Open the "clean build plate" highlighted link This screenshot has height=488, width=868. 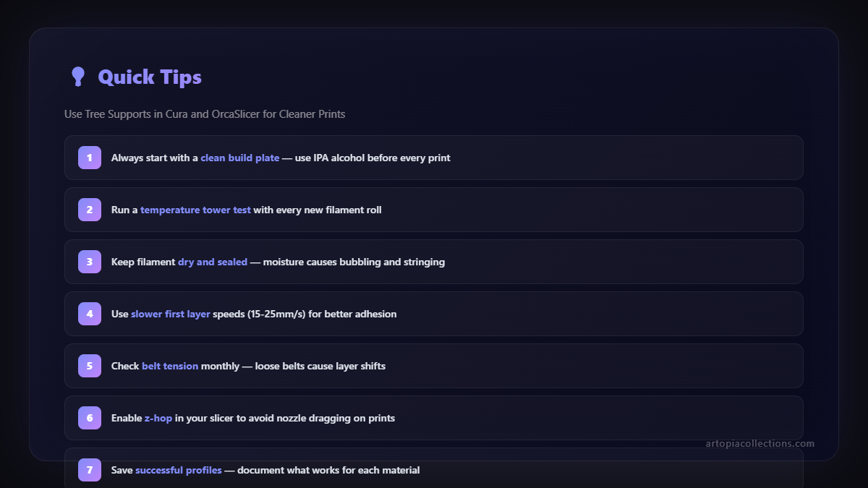239,158
